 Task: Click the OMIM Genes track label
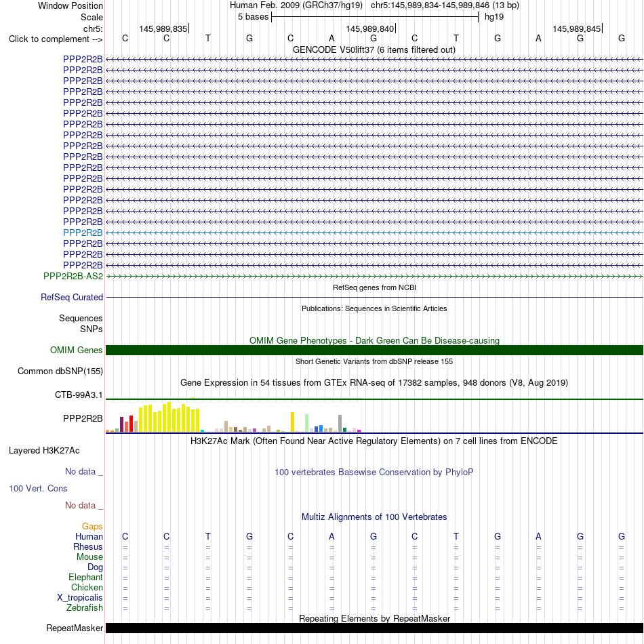coord(76,350)
